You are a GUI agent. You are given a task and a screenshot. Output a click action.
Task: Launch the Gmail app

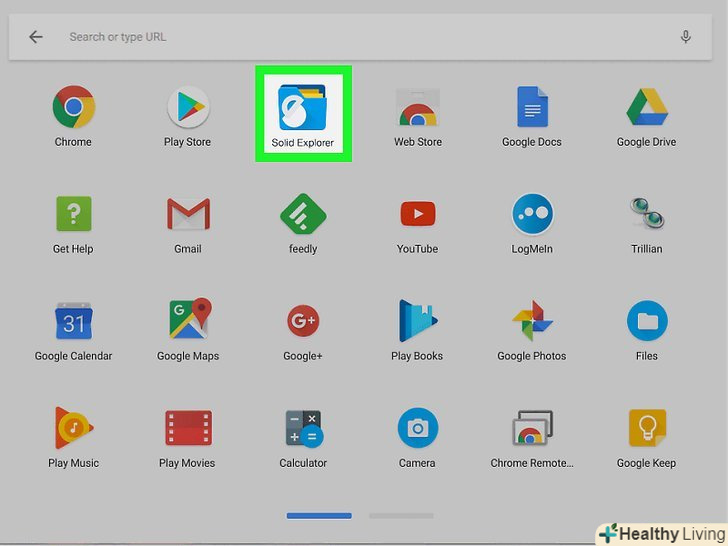[x=188, y=214]
